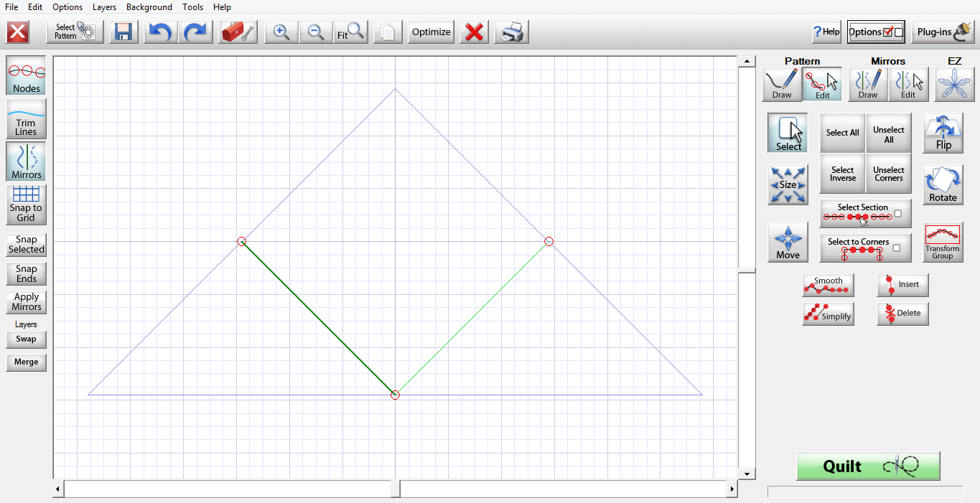
Task: Click Insert node button
Action: click(x=902, y=285)
